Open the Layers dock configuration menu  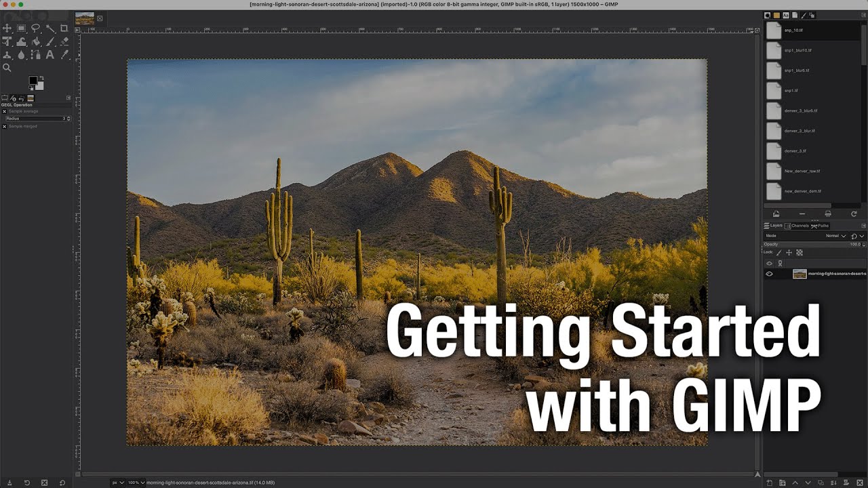point(863,226)
